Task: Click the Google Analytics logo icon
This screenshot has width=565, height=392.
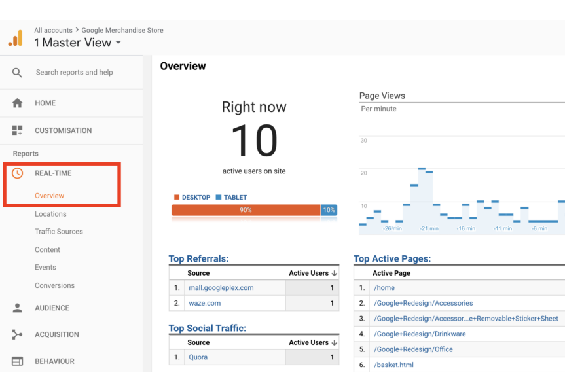Action: point(16,38)
